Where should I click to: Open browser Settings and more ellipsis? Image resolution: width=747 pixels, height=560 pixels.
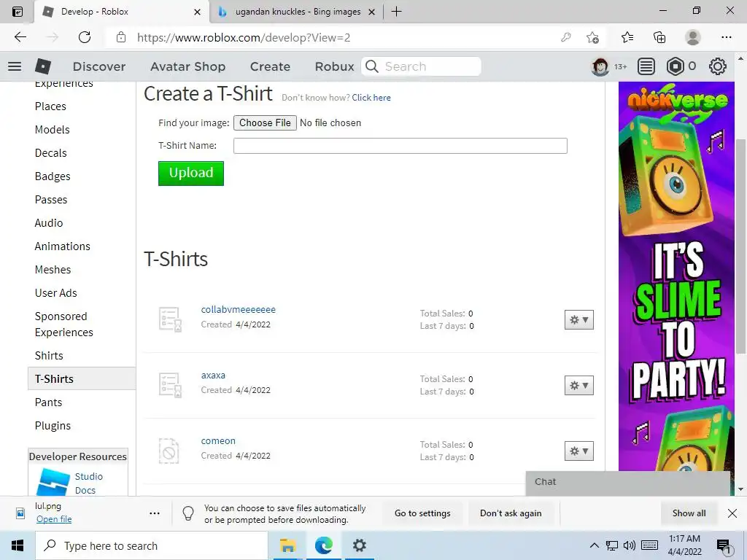pyautogui.click(x=726, y=37)
